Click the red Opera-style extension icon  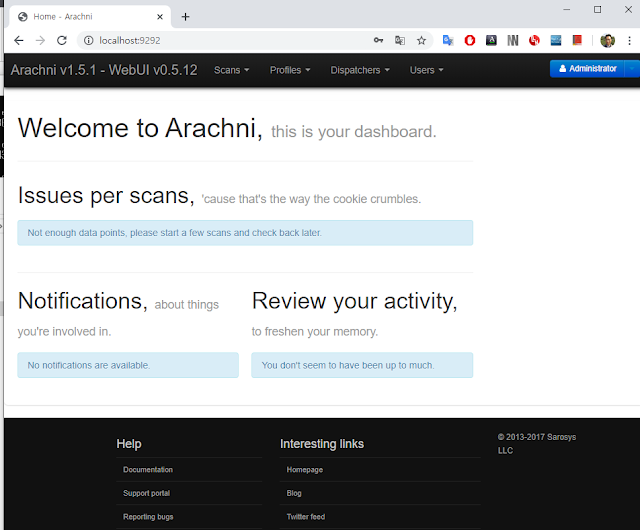(x=470, y=40)
